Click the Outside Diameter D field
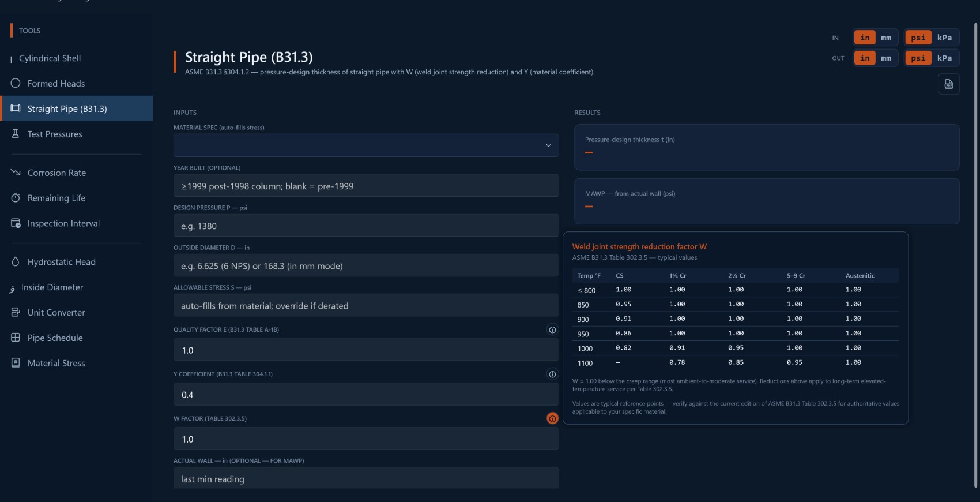Viewport: 980px width, 502px height. pos(366,265)
